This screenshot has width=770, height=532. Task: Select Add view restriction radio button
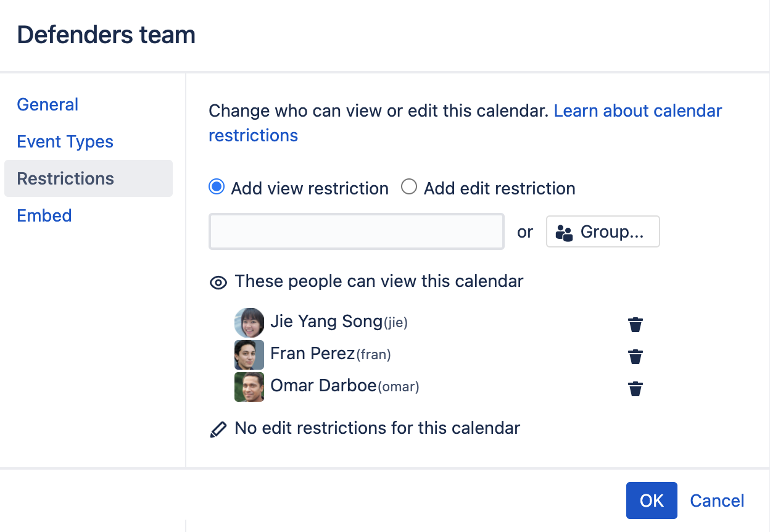click(x=217, y=187)
